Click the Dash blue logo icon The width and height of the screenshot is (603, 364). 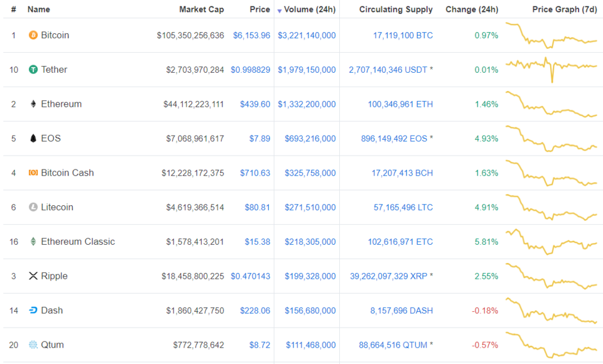click(33, 310)
